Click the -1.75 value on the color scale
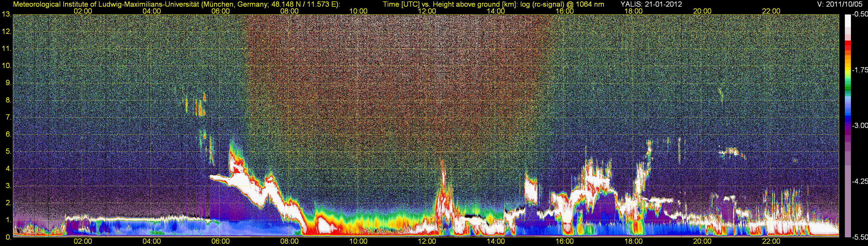868x246 pixels. pos(860,70)
